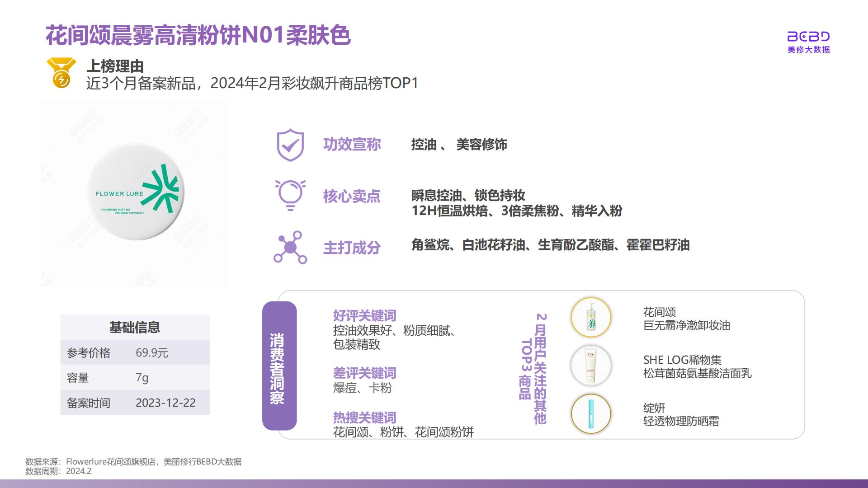Click the 备案时间 row label
The image size is (868, 488).
pos(89,403)
